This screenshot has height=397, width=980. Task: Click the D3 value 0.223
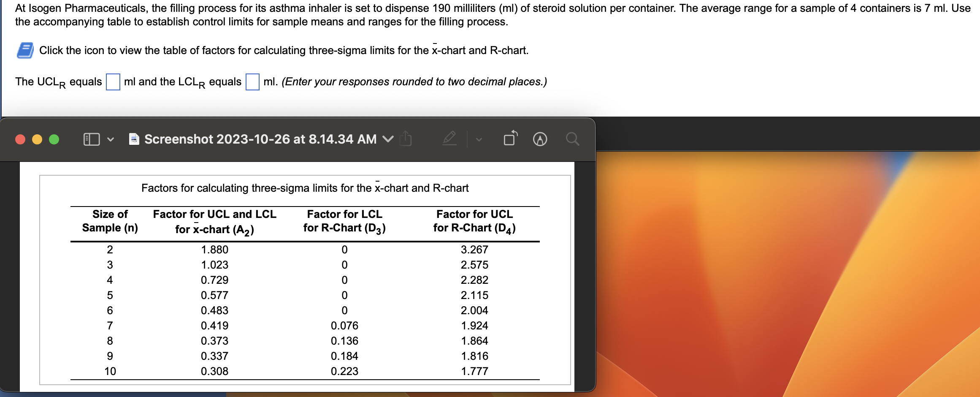[344, 371]
